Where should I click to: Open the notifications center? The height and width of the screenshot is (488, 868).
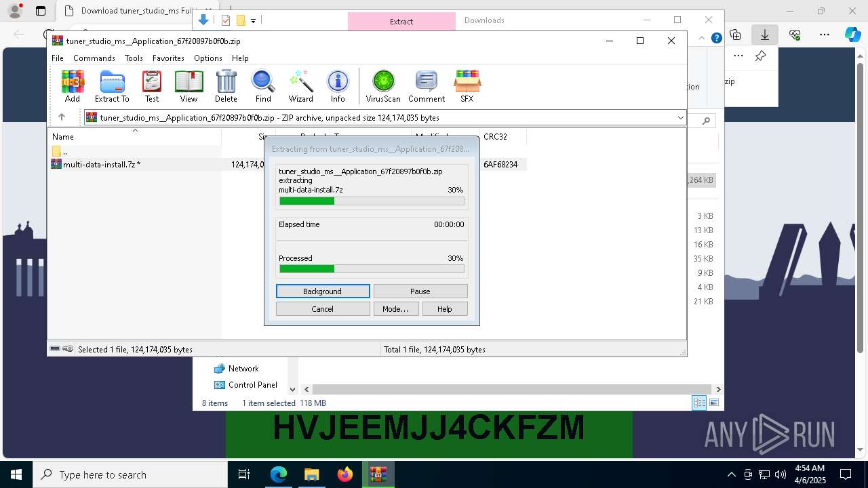pyautogui.click(x=846, y=474)
